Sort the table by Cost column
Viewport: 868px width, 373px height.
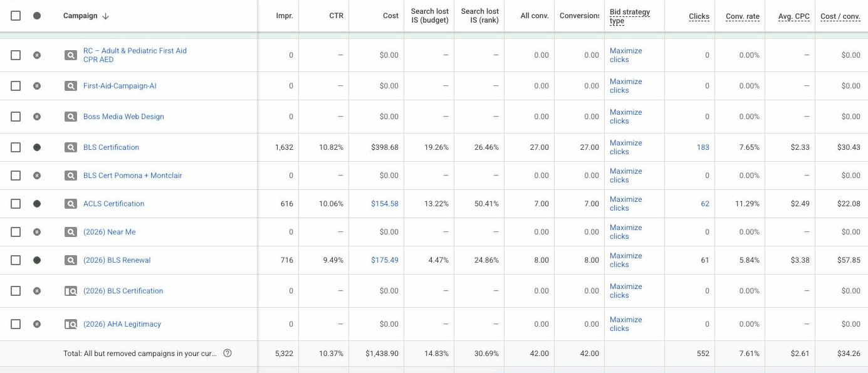[x=390, y=16]
